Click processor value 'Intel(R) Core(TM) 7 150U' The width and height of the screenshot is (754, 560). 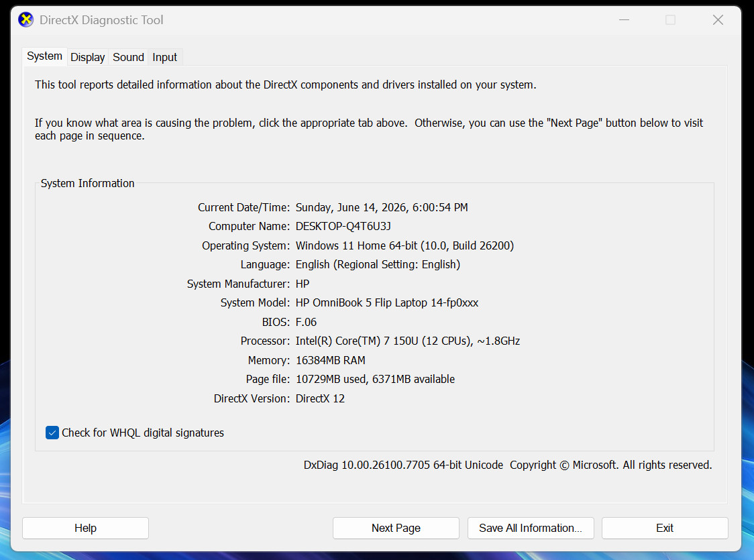[357, 341]
